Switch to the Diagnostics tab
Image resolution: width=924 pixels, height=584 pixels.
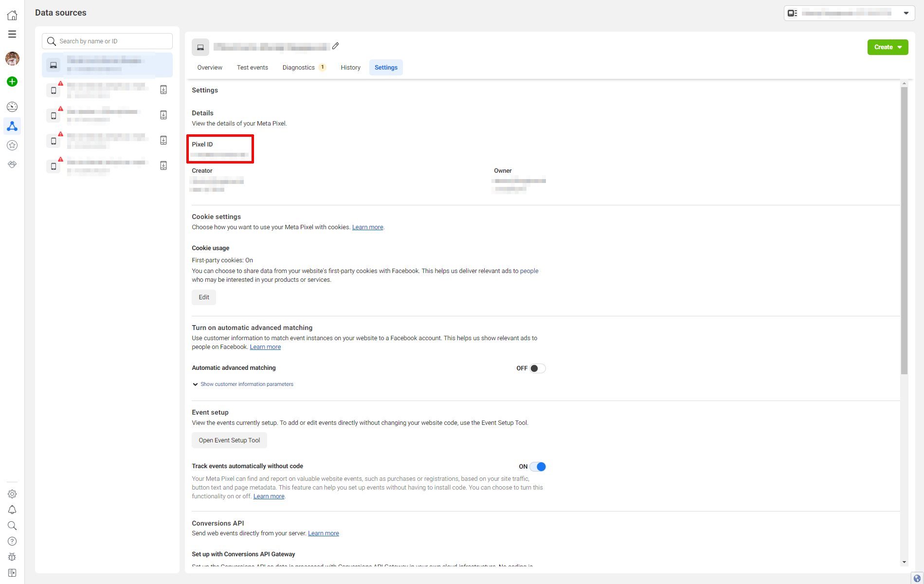pyautogui.click(x=298, y=68)
